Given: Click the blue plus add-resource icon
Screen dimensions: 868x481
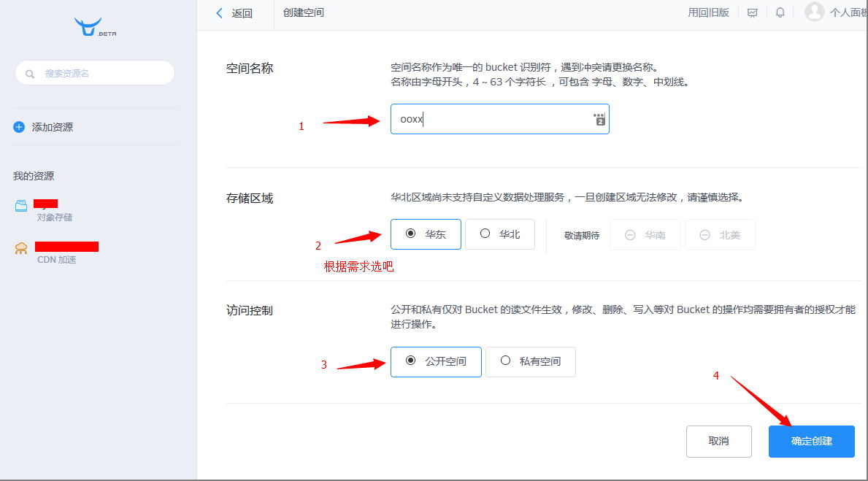Looking at the screenshot, I should pyautogui.click(x=19, y=127).
